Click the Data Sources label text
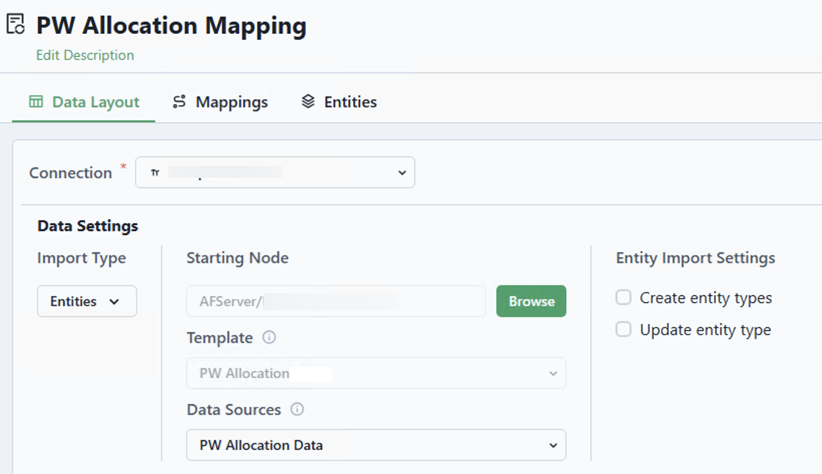The image size is (822, 474). (x=234, y=410)
